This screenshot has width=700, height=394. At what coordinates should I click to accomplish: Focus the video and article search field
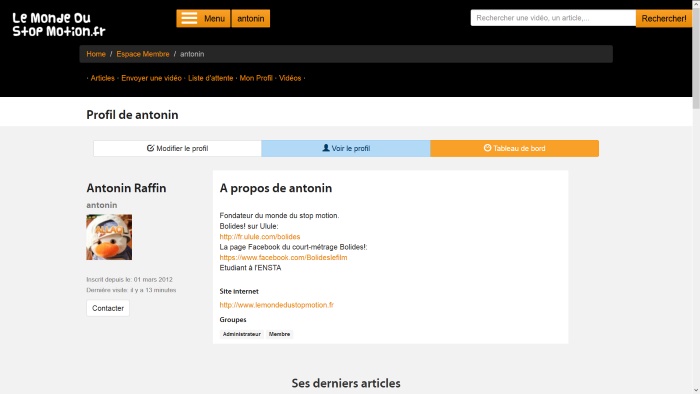(553, 18)
